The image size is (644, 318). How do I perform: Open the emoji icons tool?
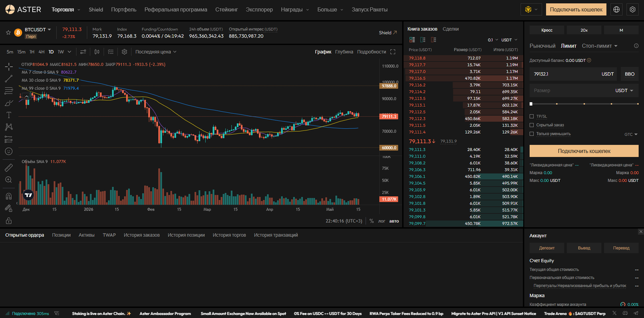[9, 151]
